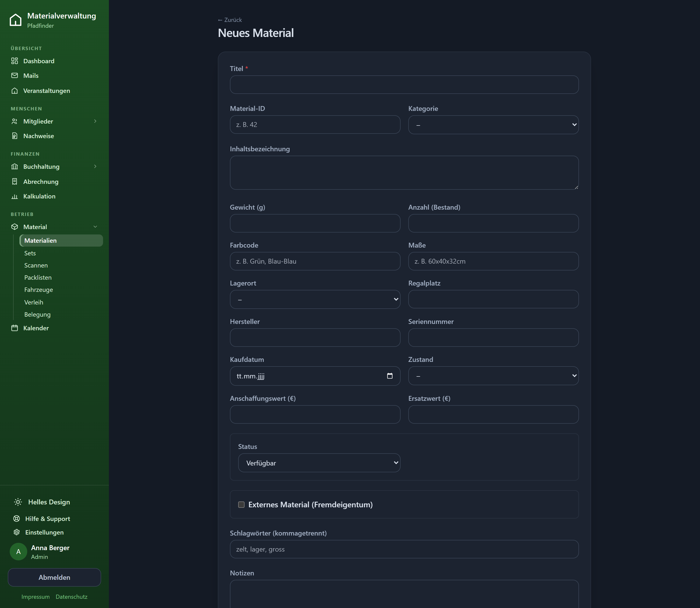The width and height of the screenshot is (700, 608).
Task: Open the Impressum link
Action: [35, 597]
